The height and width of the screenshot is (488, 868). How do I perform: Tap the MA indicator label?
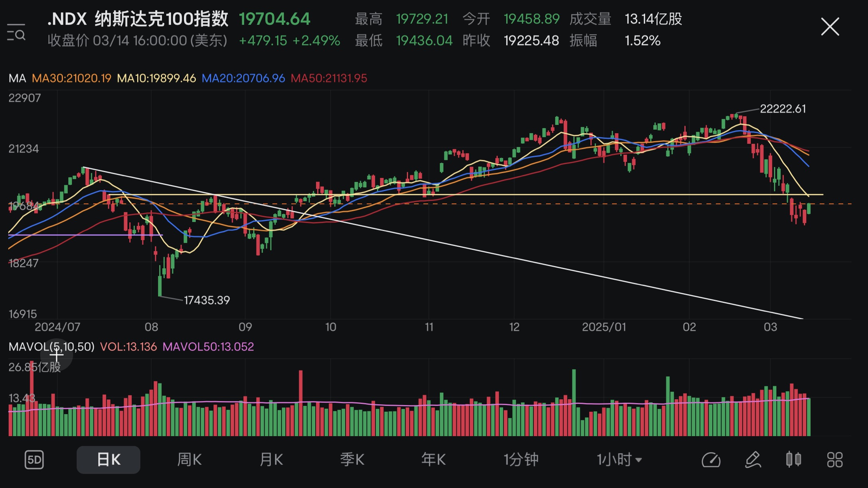18,78
